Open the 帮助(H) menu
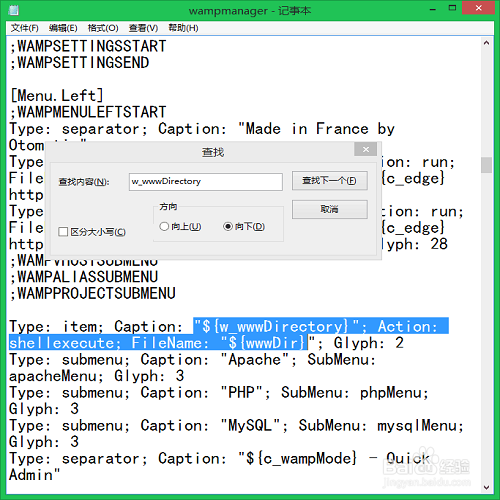 pos(183,28)
